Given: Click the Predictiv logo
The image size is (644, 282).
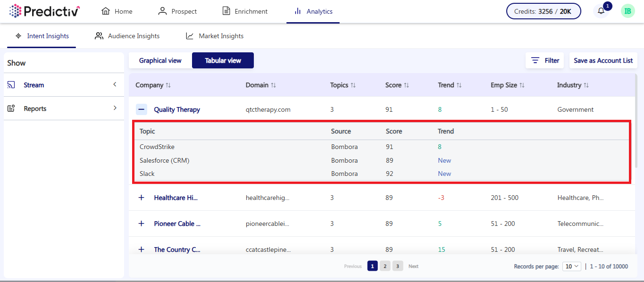Looking at the screenshot, I should [x=45, y=11].
